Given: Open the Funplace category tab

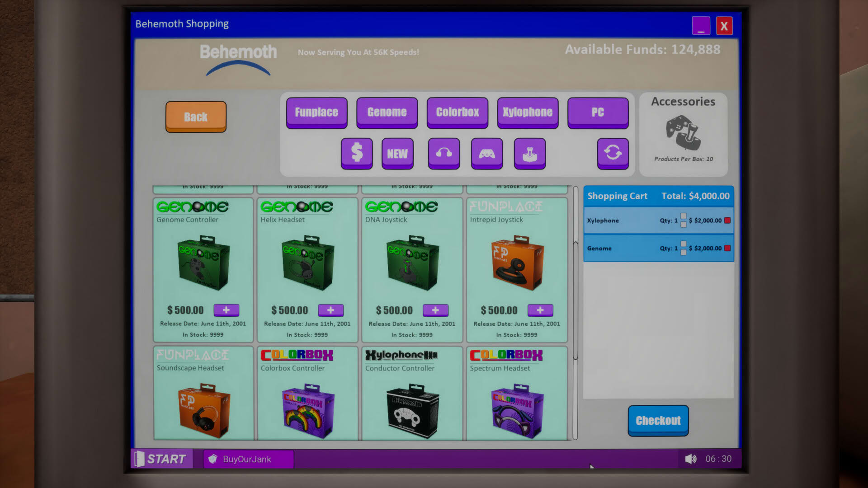Looking at the screenshot, I should (316, 112).
